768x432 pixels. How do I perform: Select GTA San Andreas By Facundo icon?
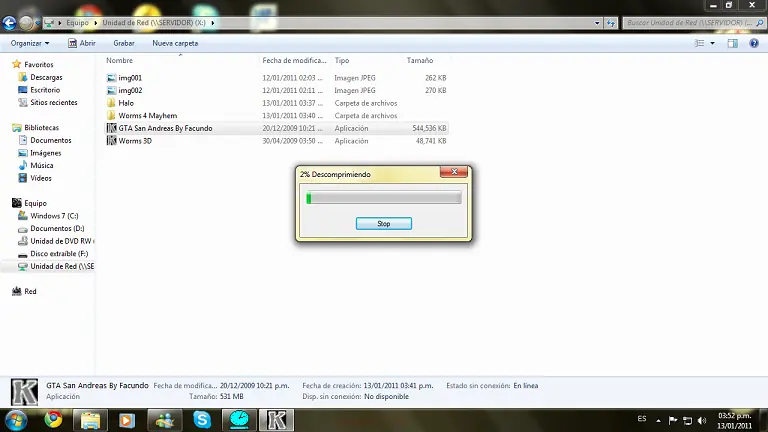coord(111,128)
